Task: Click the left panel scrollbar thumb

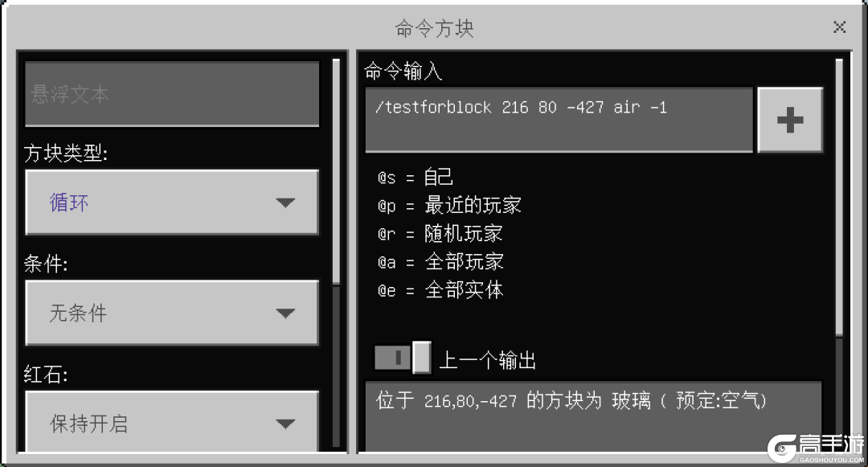Action: pos(336,172)
